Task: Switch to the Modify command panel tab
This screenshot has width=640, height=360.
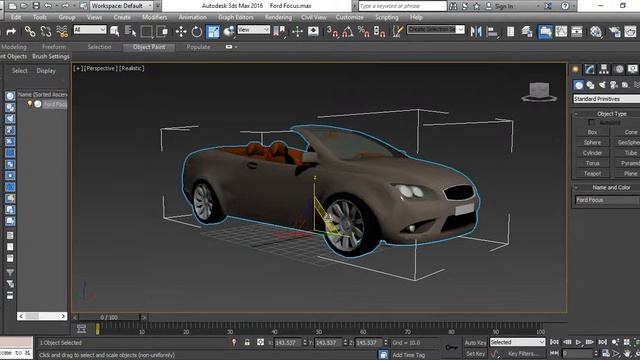Action: [x=589, y=69]
